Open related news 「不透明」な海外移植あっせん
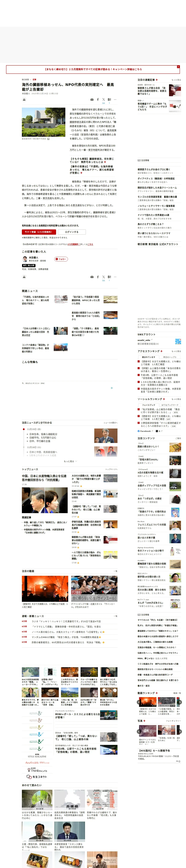 coord(36,300)
